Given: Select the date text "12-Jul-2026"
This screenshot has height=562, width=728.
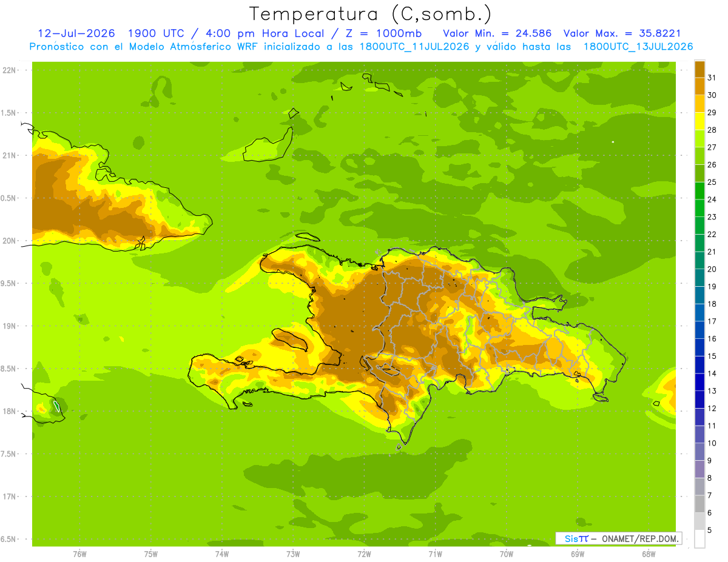Looking at the screenshot, I should (x=76, y=33).
